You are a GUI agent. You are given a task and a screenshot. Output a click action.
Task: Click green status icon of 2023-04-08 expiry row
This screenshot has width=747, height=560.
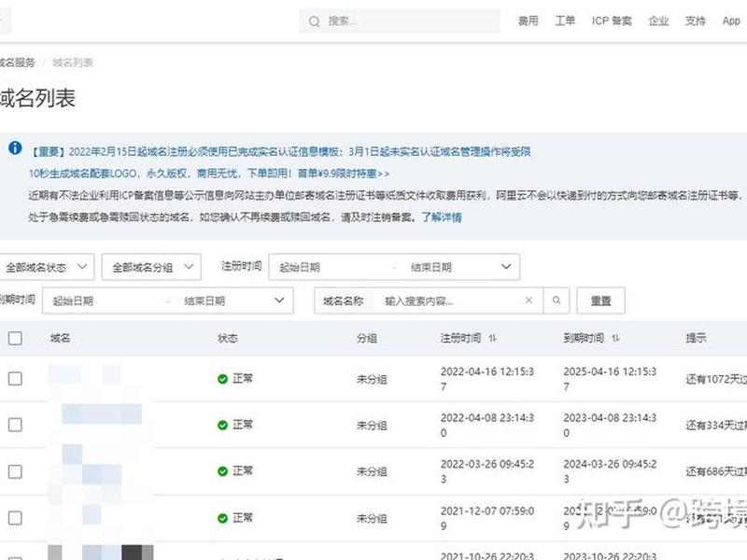tap(222, 426)
